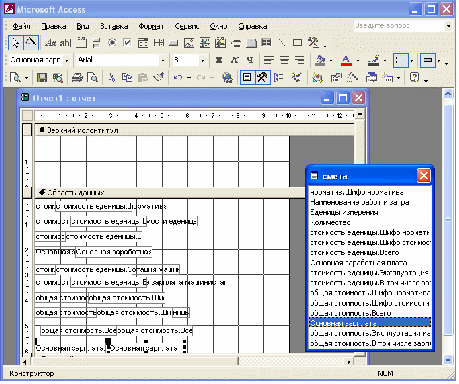Click the Print icon
The height and width of the screenshot is (384, 459).
pyautogui.click(x=77, y=78)
